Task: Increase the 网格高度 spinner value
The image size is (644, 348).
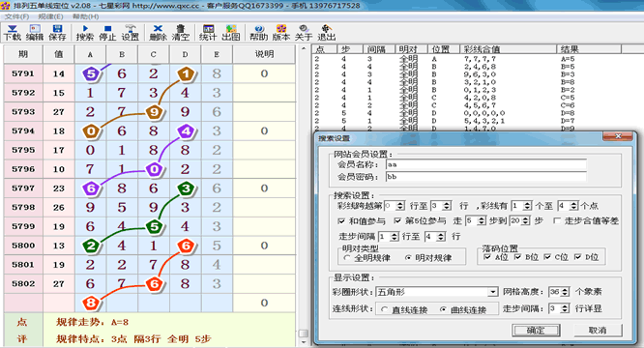Action: (x=566, y=290)
